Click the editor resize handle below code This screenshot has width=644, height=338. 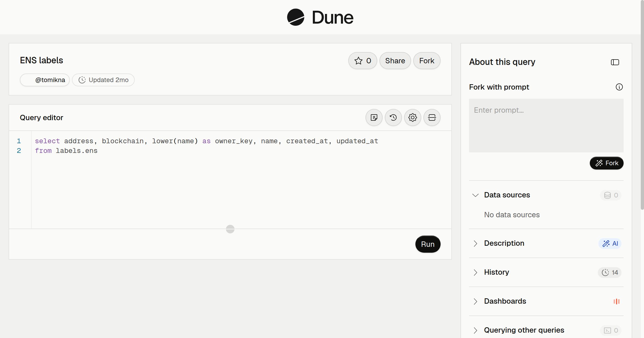(x=230, y=229)
